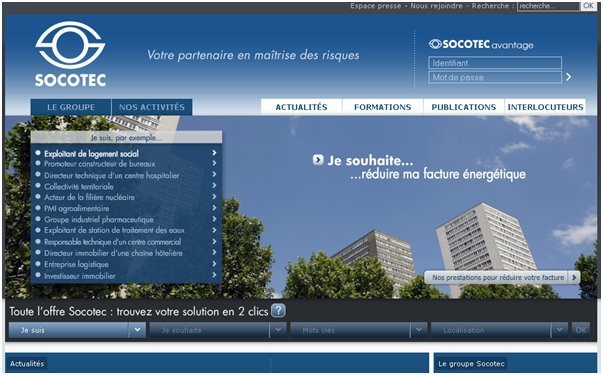Click the arrow next to Exploitant de logement social

(x=214, y=153)
